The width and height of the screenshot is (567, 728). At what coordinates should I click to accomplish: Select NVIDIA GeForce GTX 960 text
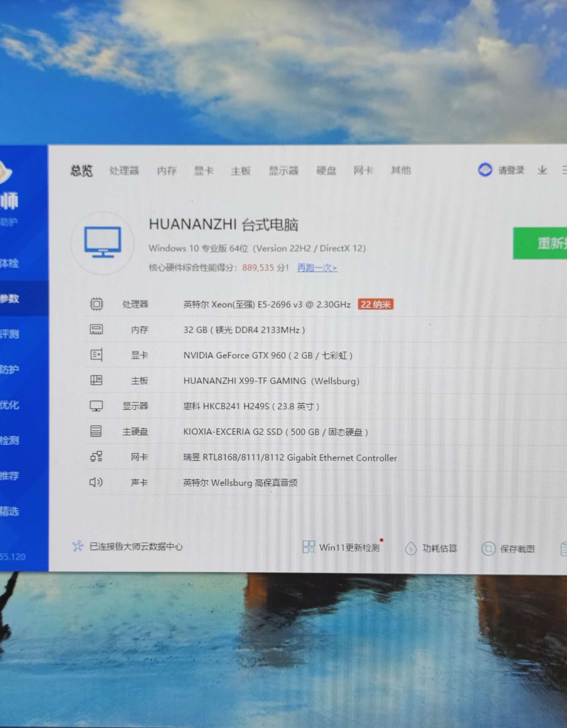coord(268,355)
